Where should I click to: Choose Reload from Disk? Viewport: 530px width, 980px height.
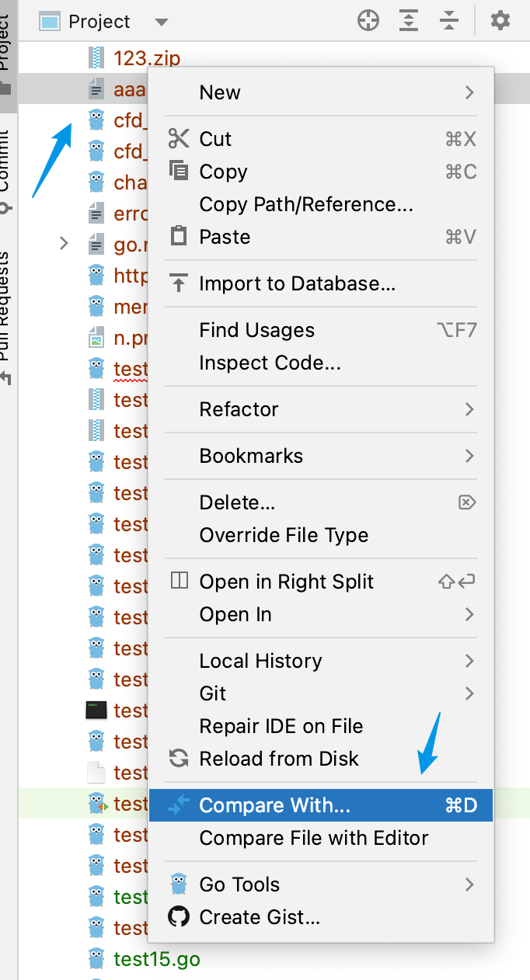click(320, 759)
